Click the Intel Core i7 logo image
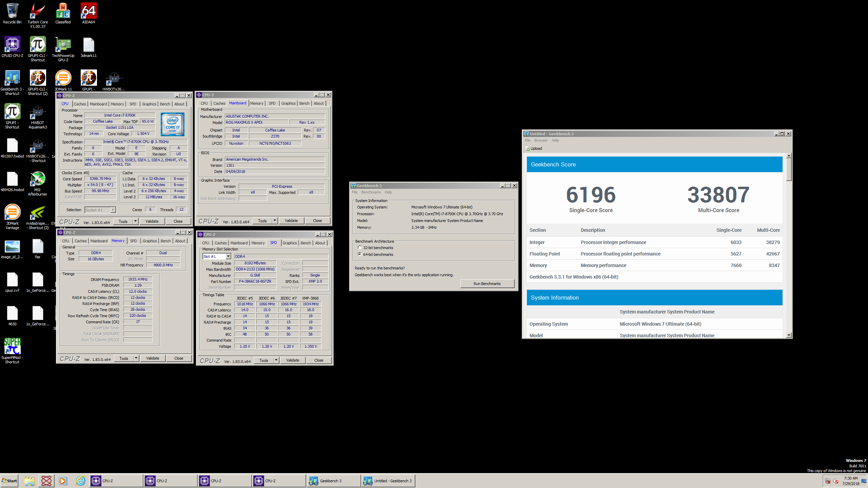 point(173,124)
